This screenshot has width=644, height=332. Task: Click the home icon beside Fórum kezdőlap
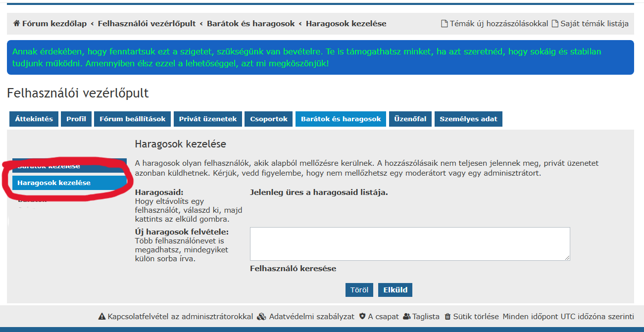coord(16,24)
